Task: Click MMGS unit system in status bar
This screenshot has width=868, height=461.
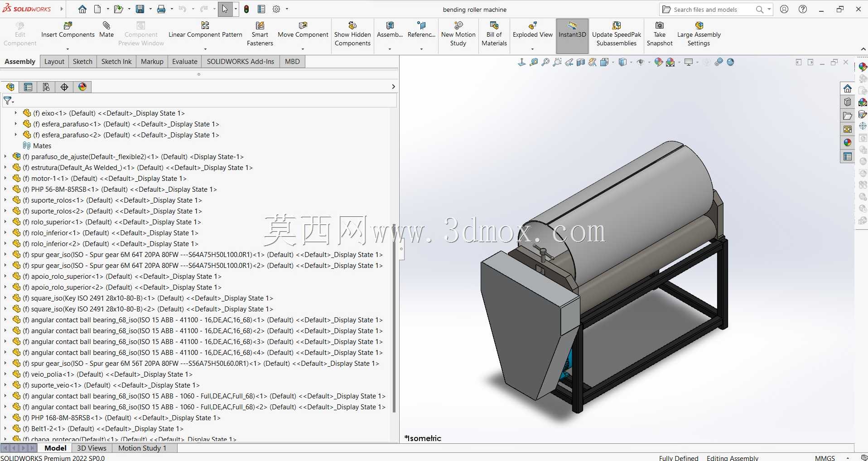Action: 825,458
